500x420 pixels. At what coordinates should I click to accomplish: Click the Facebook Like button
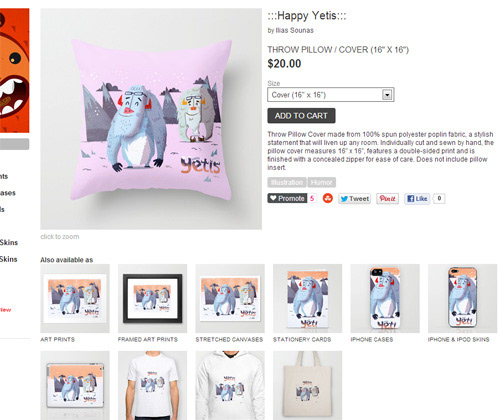pyautogui.click(x=417, y=199)
